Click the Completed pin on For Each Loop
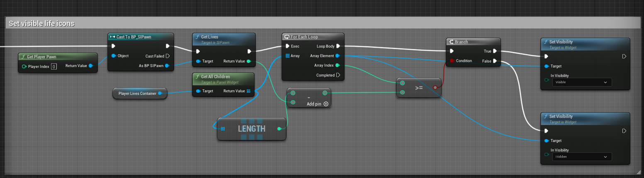The height and width of the screenshot is (178, 644). click(338, 75)
